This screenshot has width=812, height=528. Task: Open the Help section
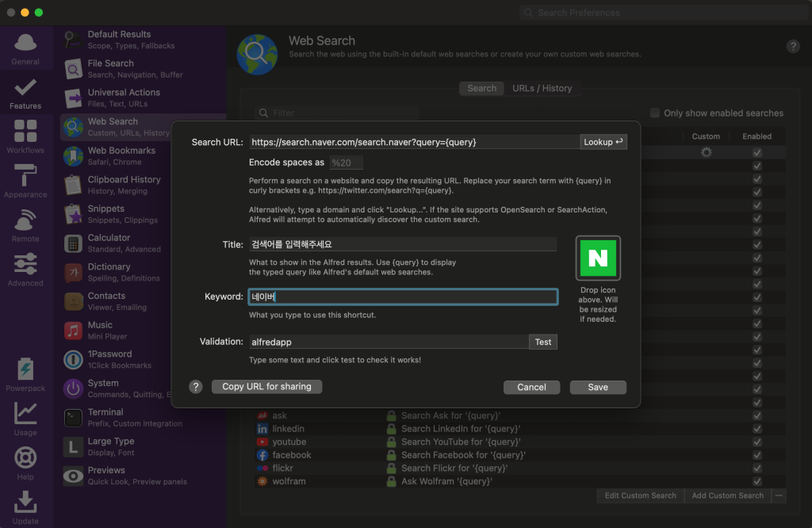point(25,463)
